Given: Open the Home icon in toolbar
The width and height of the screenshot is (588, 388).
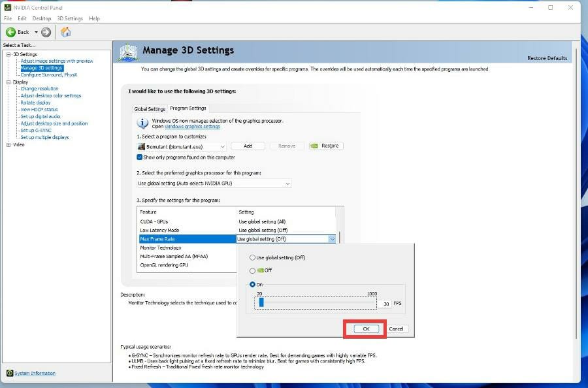Looking at the screenshot, I should (x=65, y=32).
